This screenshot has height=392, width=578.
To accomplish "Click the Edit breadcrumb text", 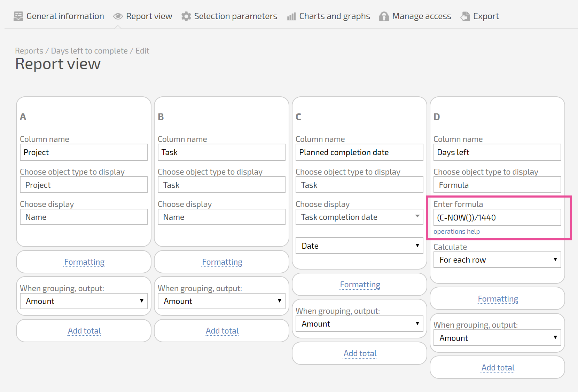I will click(x=142, y=51).
